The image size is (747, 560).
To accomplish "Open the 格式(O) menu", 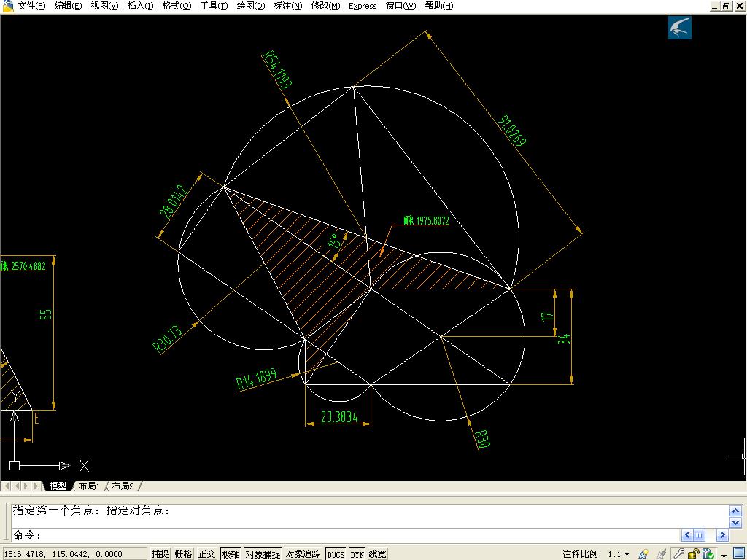I will point(177,6).
